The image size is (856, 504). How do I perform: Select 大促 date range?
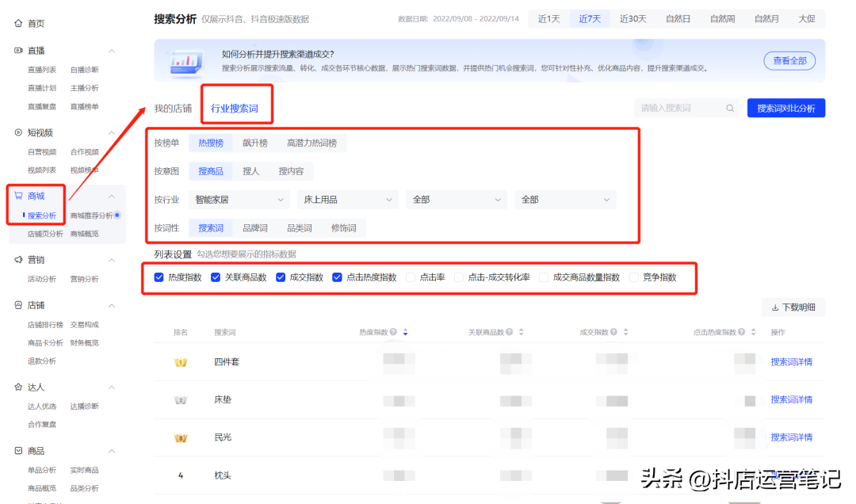pos(807,18)
